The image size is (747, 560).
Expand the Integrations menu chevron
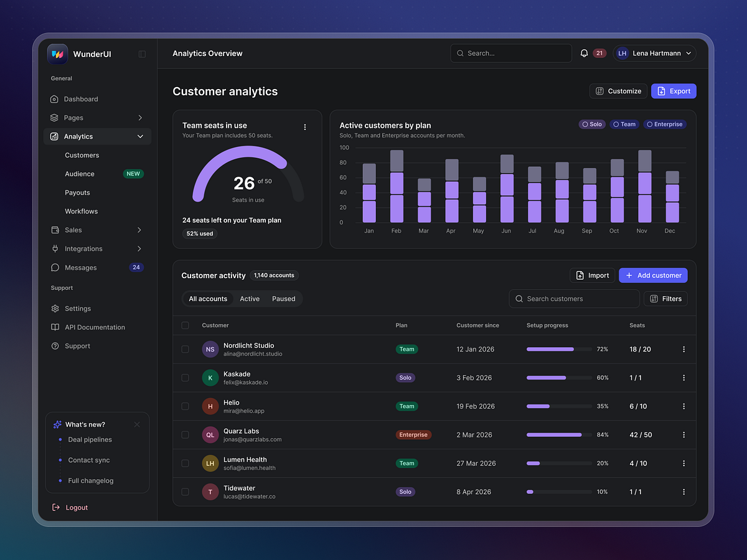[x=139, y=249]
